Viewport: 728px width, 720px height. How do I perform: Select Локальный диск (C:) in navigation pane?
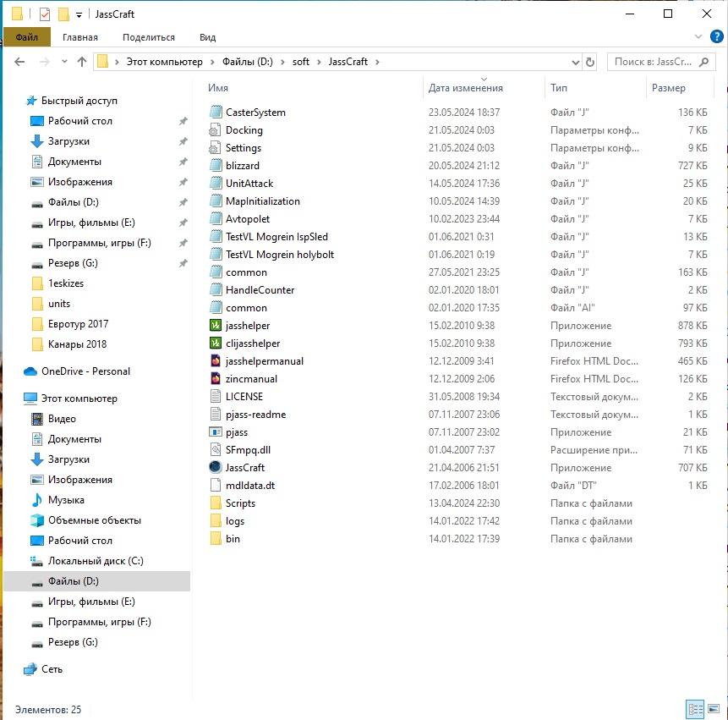(96, 561)
